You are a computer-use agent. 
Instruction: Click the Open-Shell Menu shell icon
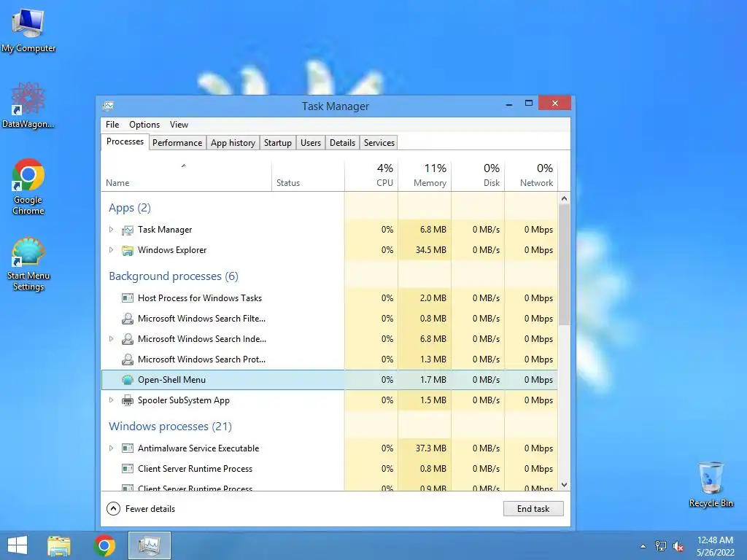(x=127, y=380)
